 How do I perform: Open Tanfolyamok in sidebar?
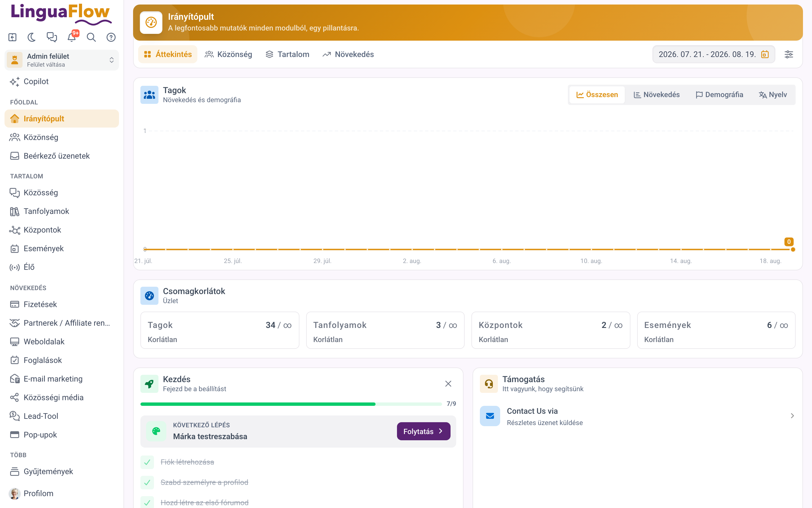point(62,211)
